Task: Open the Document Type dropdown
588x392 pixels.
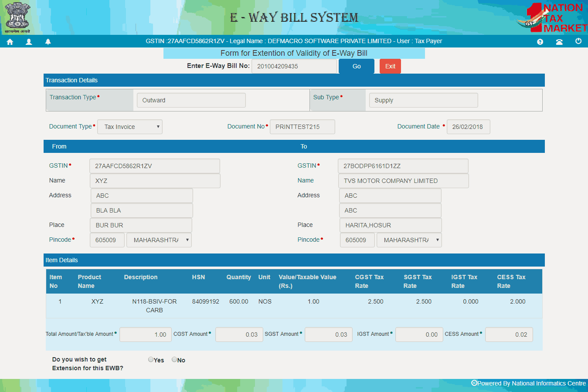Action: (x=129, y=127)
